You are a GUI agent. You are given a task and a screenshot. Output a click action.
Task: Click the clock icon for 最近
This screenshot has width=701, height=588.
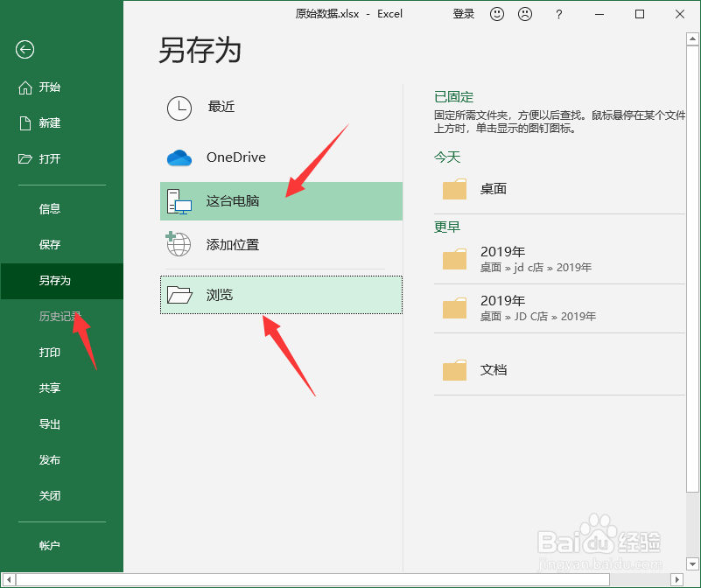tap(179, 108)
